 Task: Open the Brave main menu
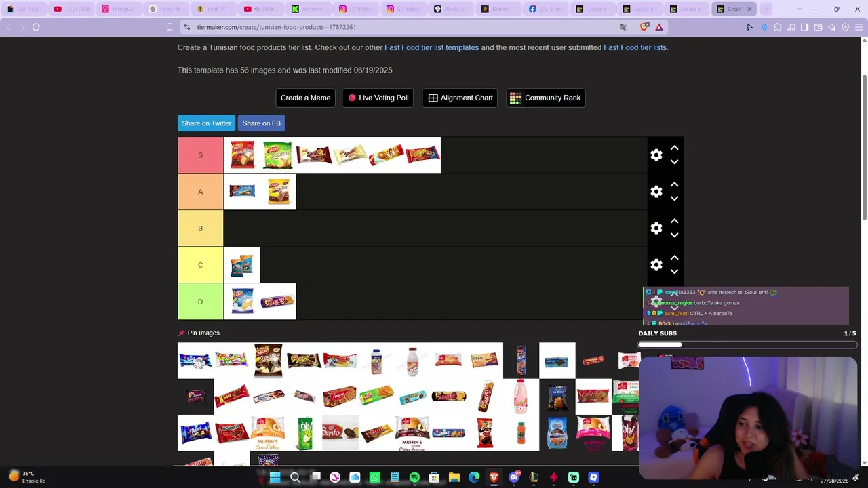point(858,27)
